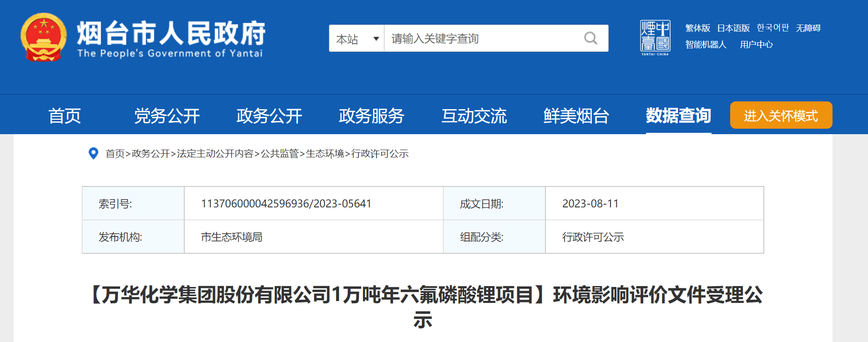The width and height of the screenshot is (868, 342).
Task: Click the Yantai China seal icon
Action: click(655, 38)
